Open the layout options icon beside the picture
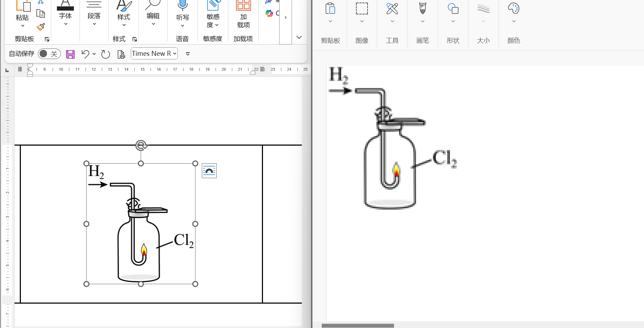Image resolution: width=644 pixels, height=328 pixels. 209,171
